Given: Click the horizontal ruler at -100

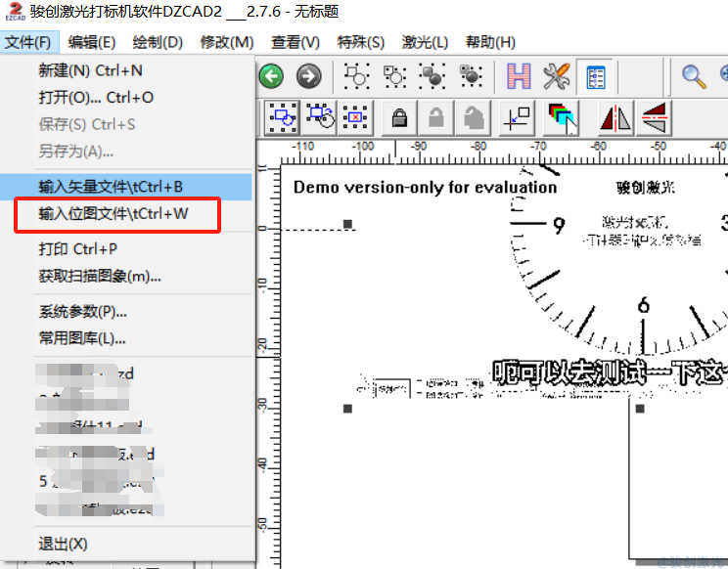Looking at the screenshot, I should [363, 147].
